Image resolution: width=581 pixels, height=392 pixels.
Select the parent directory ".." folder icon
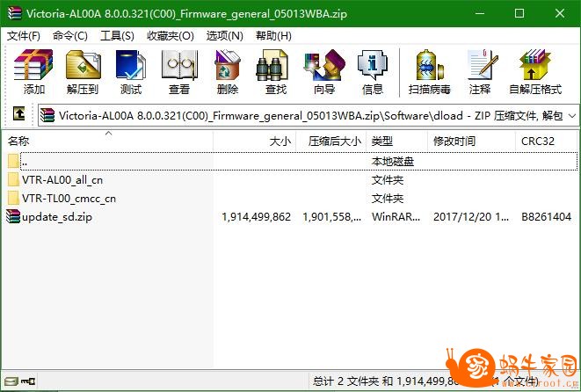[13, 161]
